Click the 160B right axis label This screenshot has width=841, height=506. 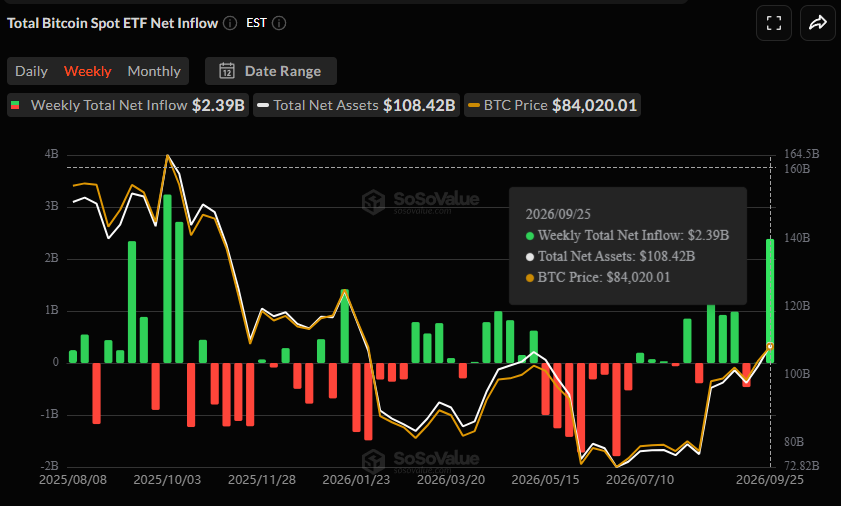click(797, 169)
